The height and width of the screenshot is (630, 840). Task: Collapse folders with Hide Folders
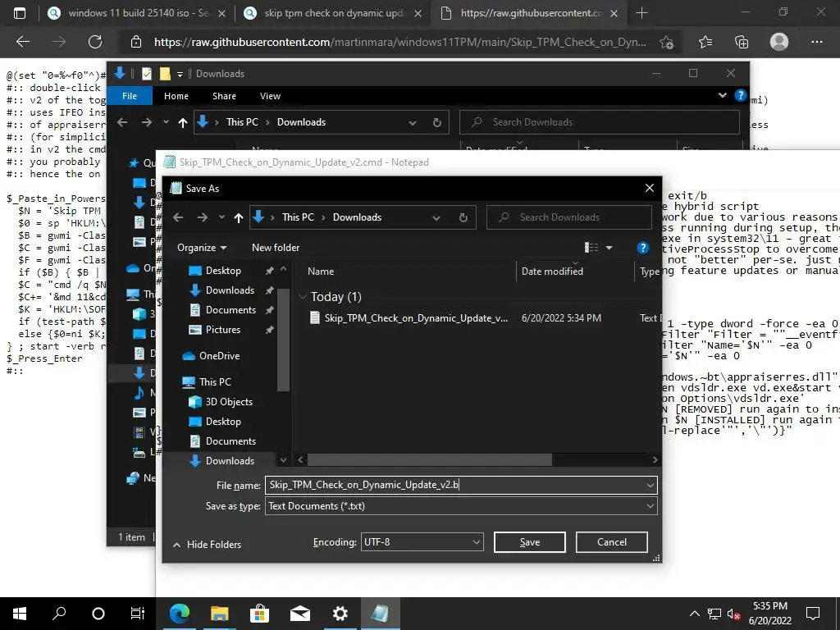point(208,545)
